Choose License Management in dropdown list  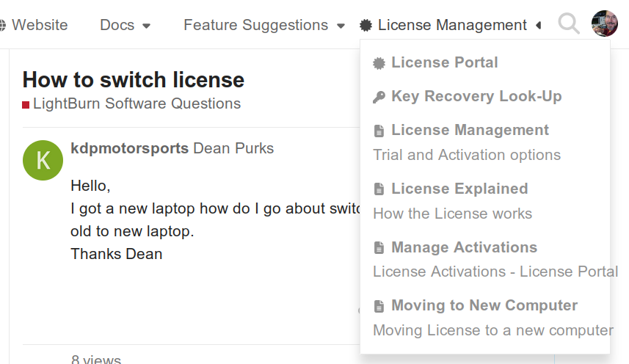470,130
